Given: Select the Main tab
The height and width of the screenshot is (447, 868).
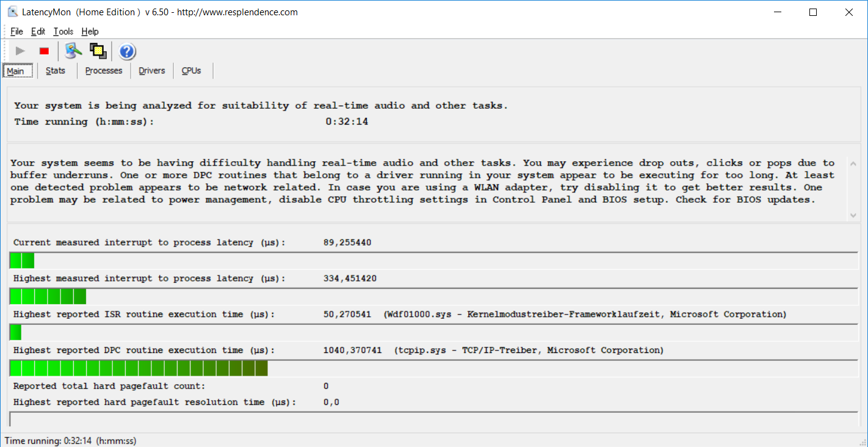Looking at the screenshot, I should click(16, 71).
